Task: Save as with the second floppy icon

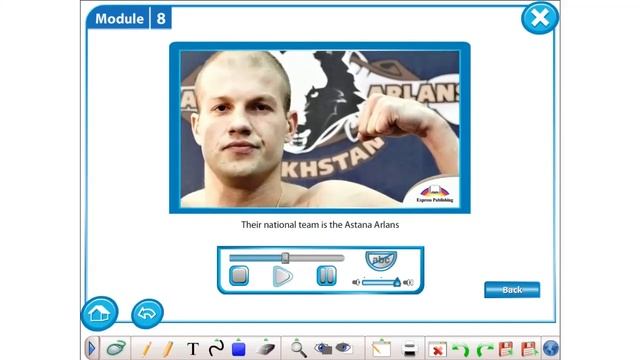Action: [x=529, y=349]
